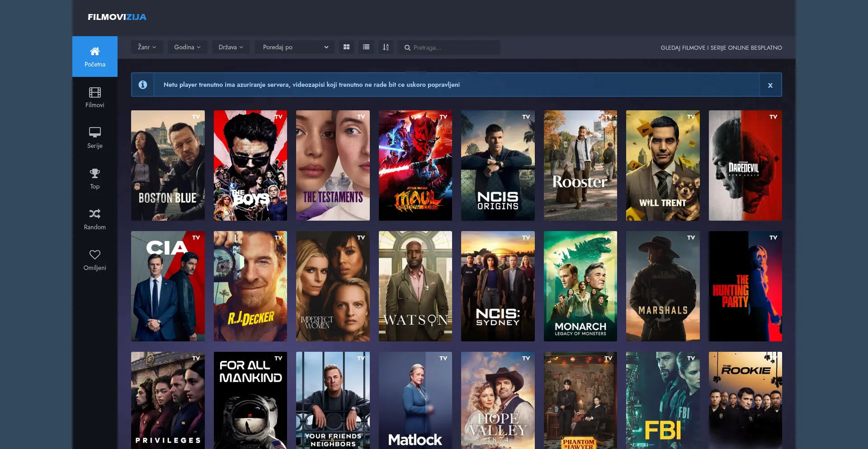Image resolution: width=868 pixels, height=449 pixels.
Task: Click the Random shuffle icon
Action: pos(95,213)
